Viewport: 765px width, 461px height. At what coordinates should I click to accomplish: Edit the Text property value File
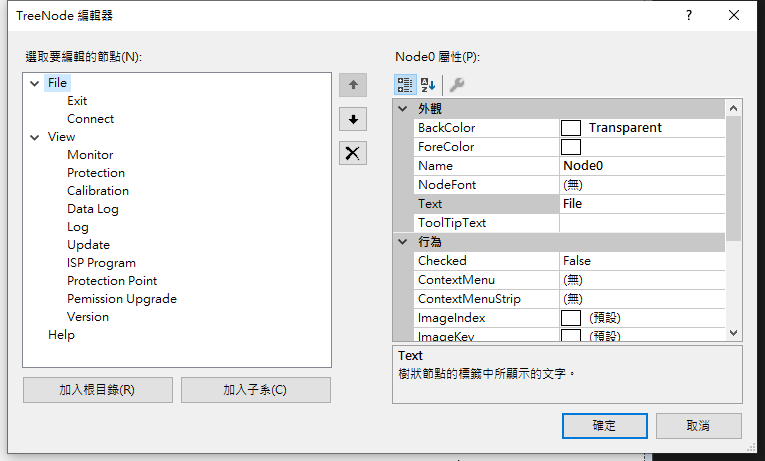(642, 204)
